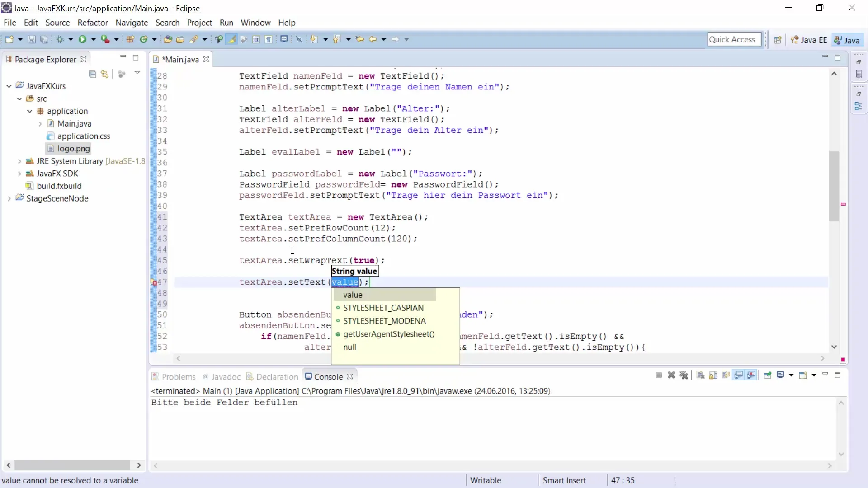Open the Run button dropdown arrow

pos(93,39)
